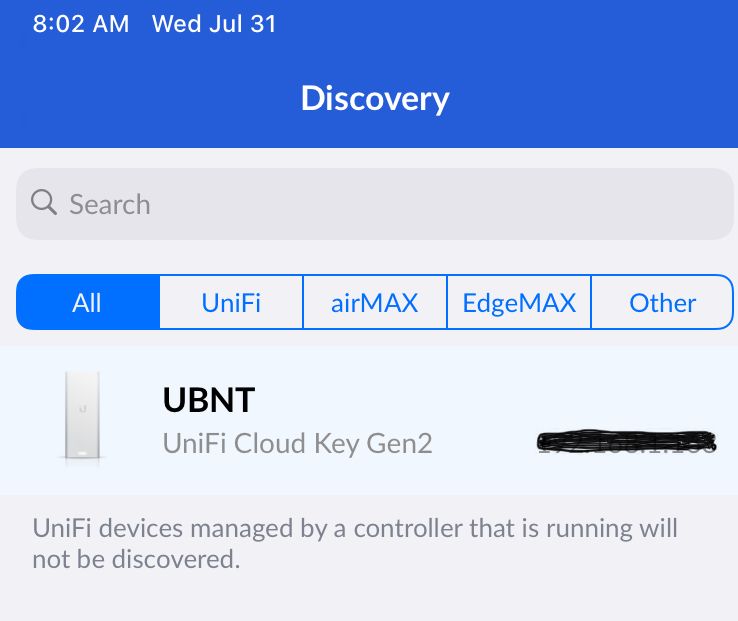This screenshot has height=621, width=738.
Task: Click the 8:02 AM status bar clock
Action: tap(80, 24)
